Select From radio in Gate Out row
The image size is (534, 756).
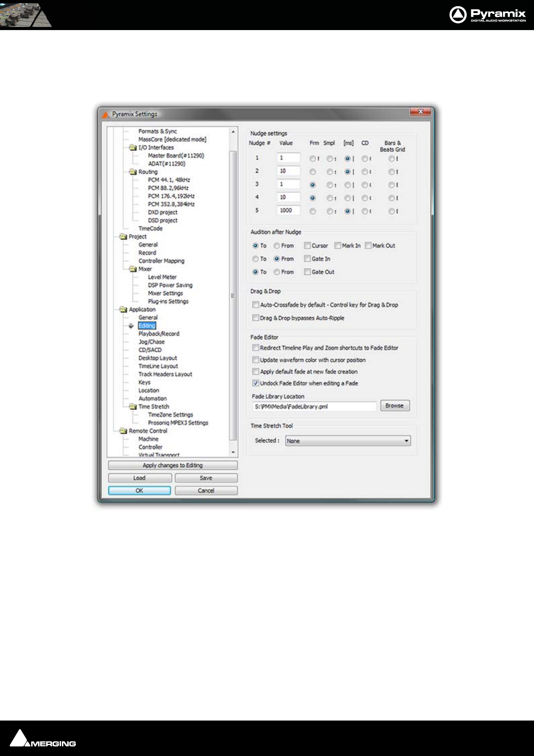pos(277,272)
